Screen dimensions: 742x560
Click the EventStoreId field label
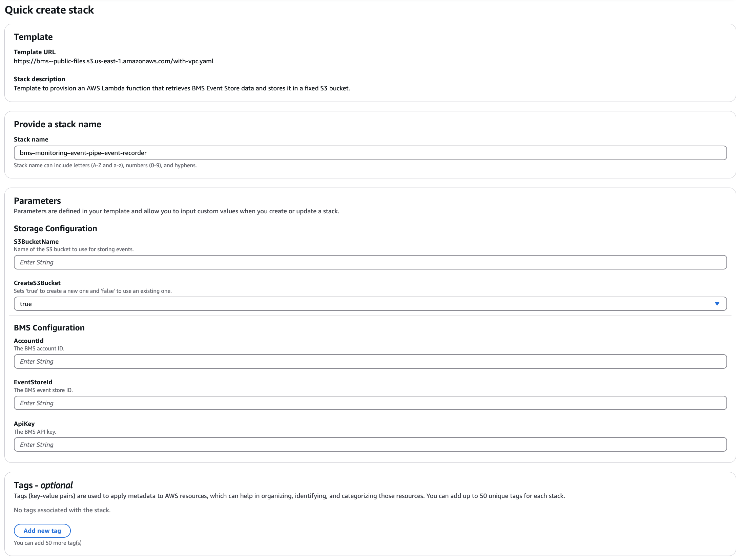[x=33, y=382]
